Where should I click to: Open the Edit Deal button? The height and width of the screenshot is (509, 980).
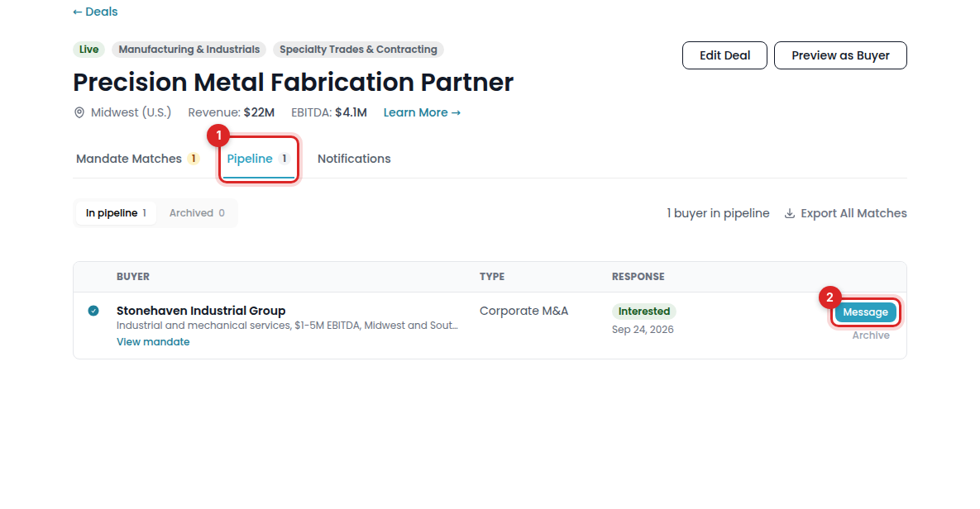(x=724, y=55)
